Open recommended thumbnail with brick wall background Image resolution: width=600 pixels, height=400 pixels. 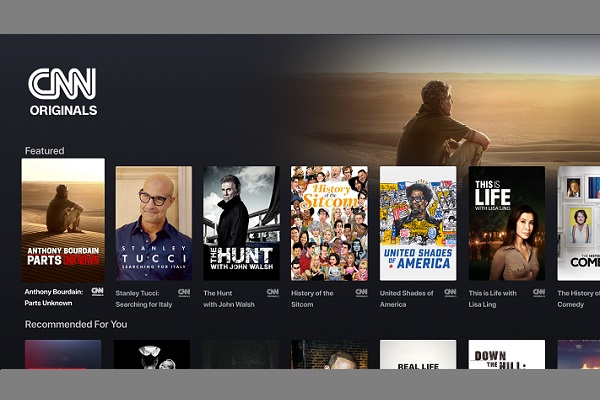(x=329, y=354)
